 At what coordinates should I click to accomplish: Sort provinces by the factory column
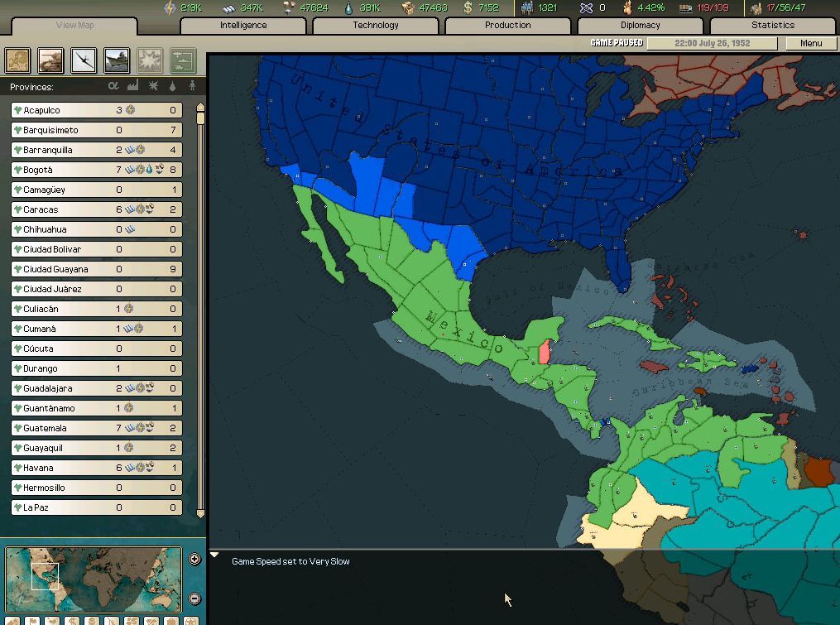133,86
